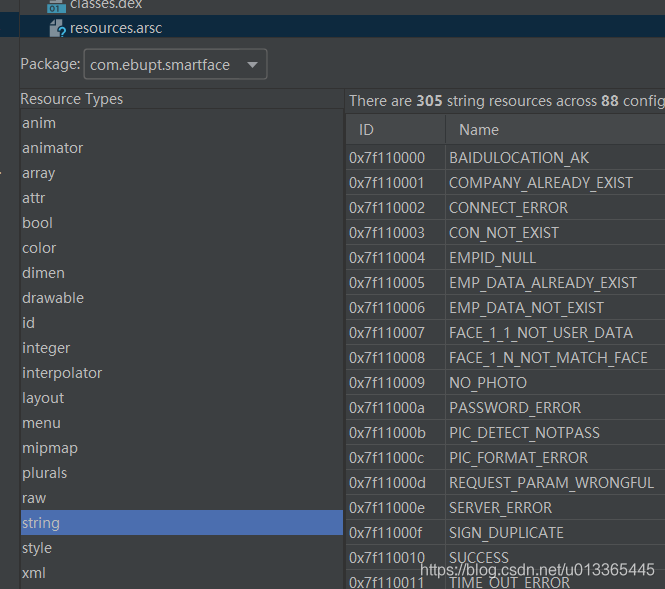Select the color resource type
This screenshot has height=589, width=665.
click(x=182, y=248)
